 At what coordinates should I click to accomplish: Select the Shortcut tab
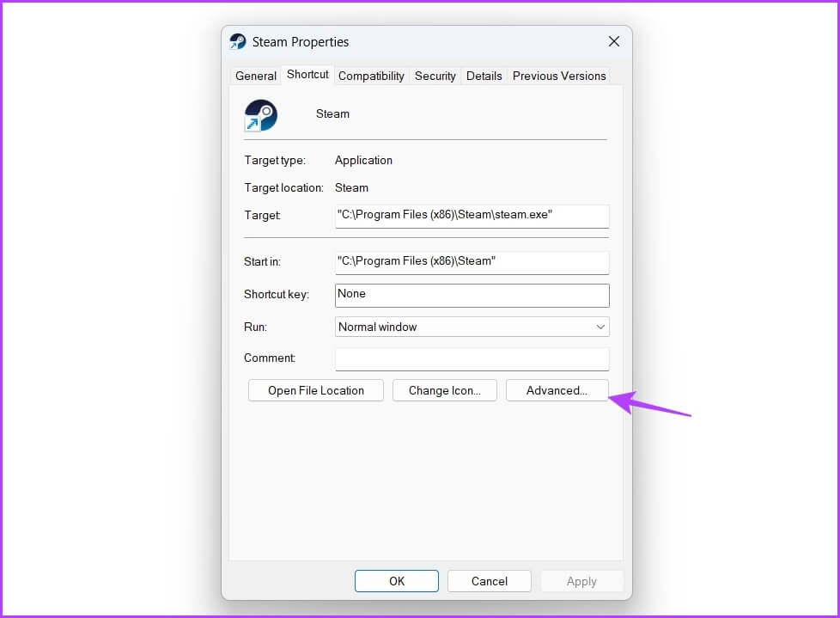pos(307,75)
